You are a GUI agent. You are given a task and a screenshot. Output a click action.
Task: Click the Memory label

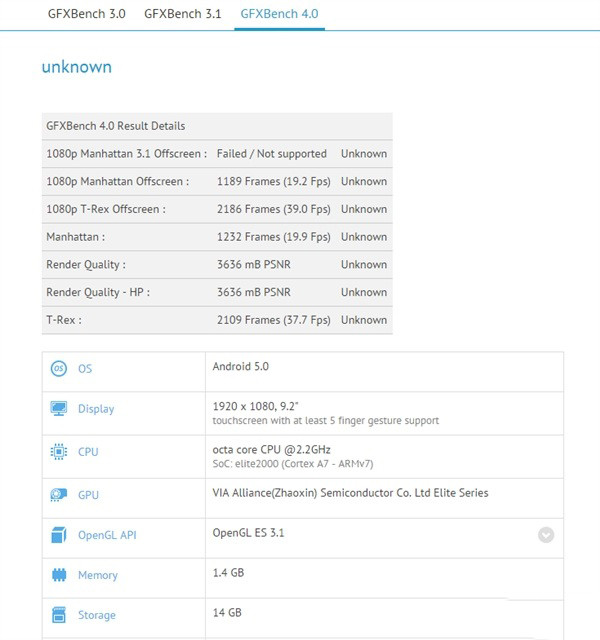pyautogui.click(x=98, y=575)
